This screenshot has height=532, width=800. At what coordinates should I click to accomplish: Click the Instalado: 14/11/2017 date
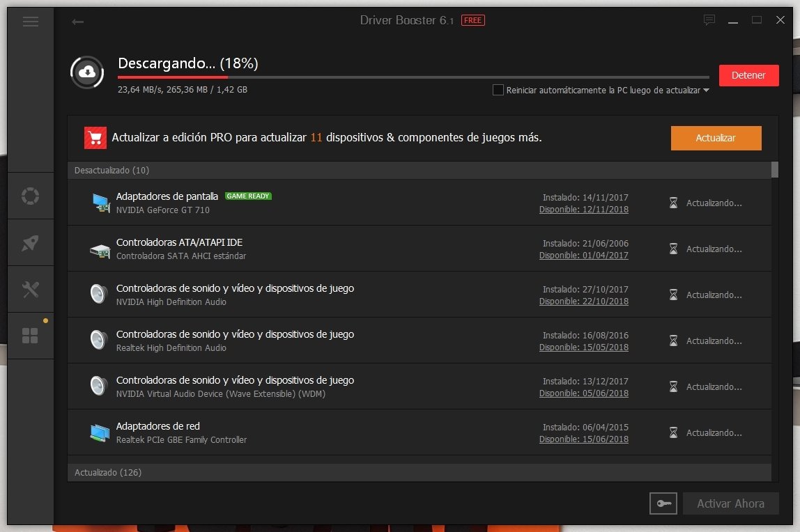pyautogui.click(x=585, y=197)
